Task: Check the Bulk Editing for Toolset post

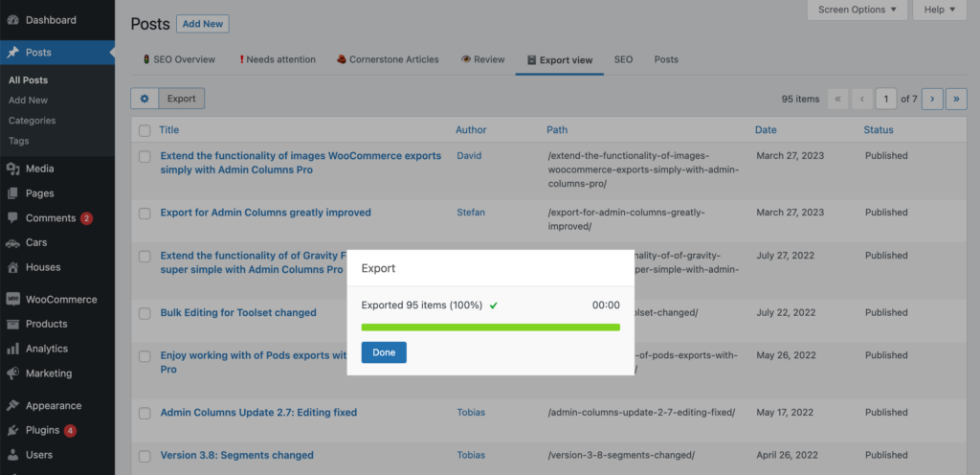Action: pyautogui.click(x=145, y=313)
